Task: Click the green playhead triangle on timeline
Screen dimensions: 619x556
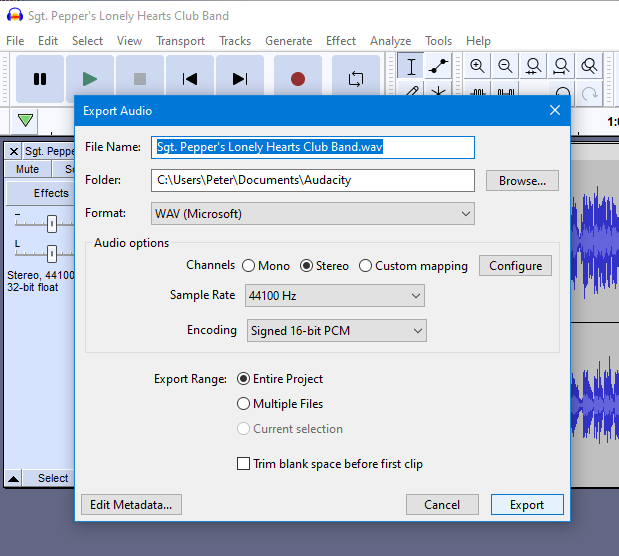Action: 25,120
